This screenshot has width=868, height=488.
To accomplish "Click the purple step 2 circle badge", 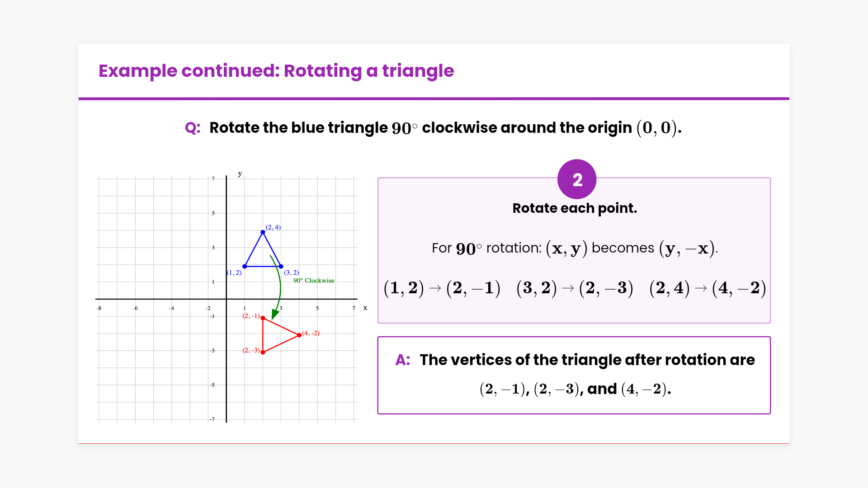I will coord(577,179).
